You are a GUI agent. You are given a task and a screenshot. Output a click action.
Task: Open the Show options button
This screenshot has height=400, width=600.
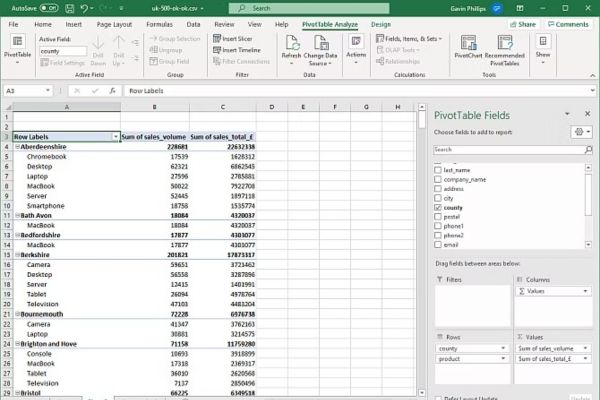click(x=543, y=49)
